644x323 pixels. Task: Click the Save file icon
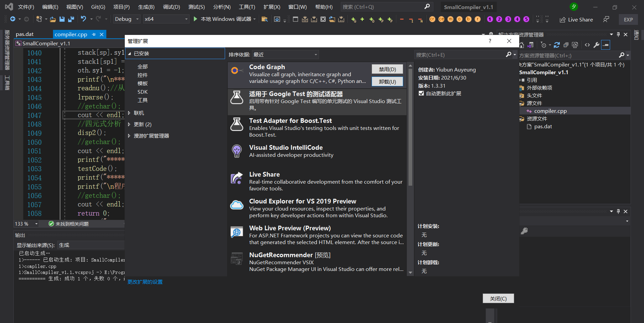pyautogui.click(x=62, y=19)
